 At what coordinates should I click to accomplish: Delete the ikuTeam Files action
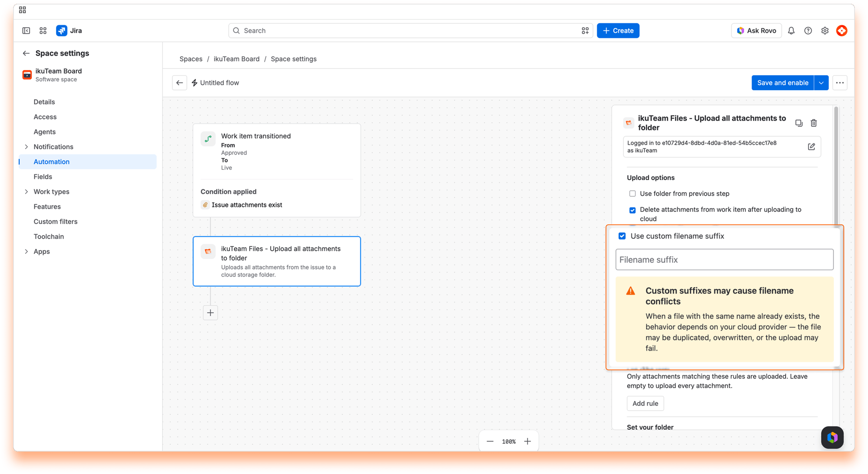coord(814,123)
